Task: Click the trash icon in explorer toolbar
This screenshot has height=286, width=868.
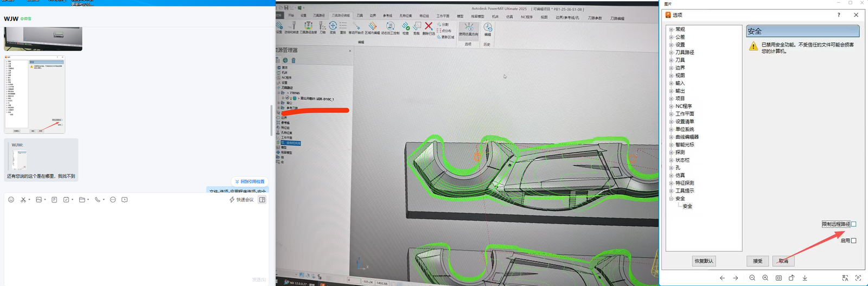Action: click(x=293, y=60)
